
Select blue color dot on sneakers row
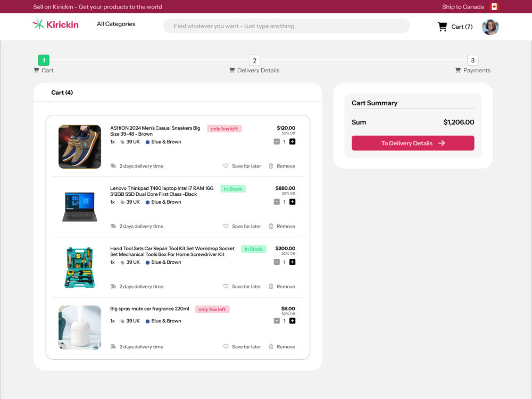coord(147,142)
